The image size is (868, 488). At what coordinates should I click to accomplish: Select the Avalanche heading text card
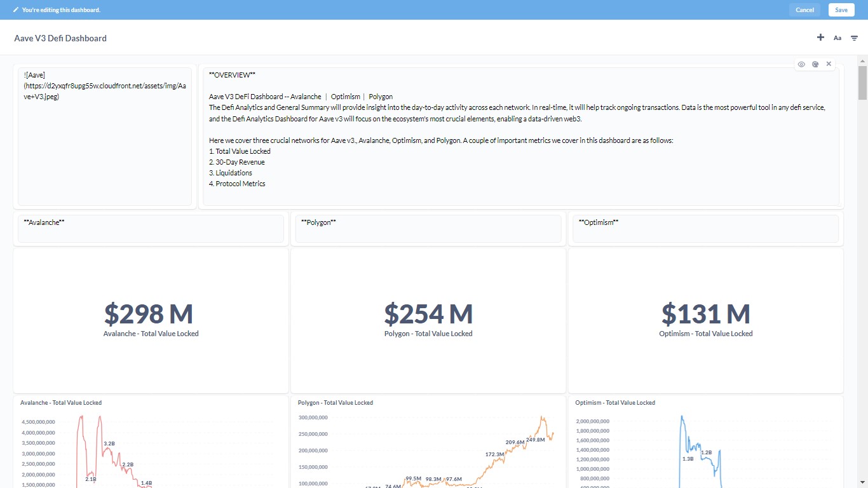[151, 229]
